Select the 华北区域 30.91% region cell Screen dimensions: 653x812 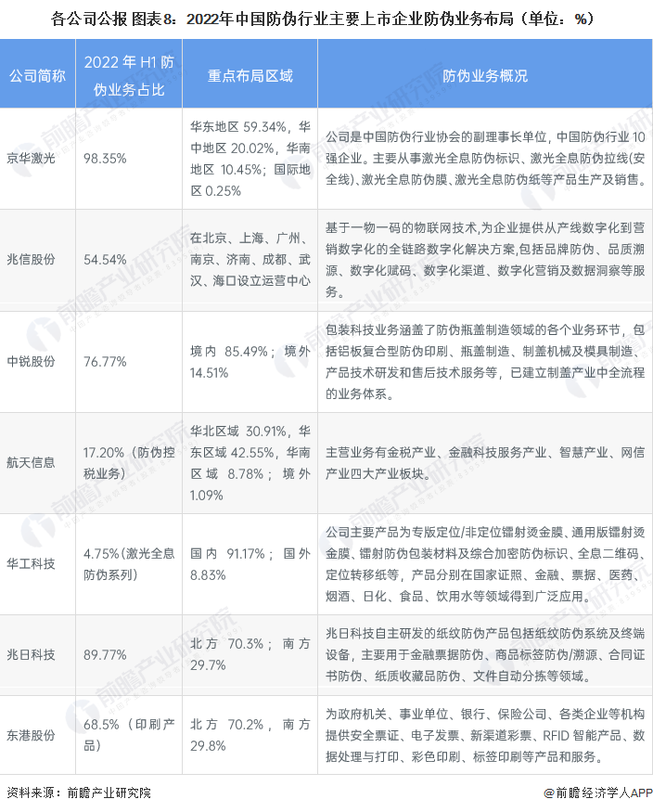250,462
